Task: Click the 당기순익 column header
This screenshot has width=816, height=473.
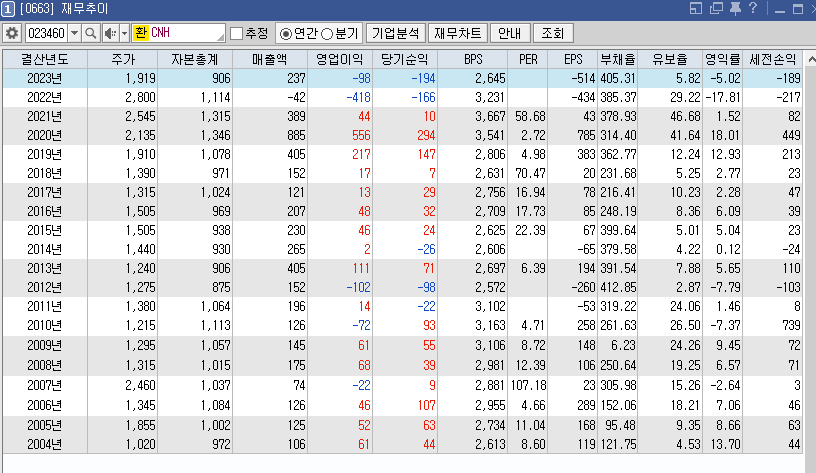Action: click(x=404, y=60)
